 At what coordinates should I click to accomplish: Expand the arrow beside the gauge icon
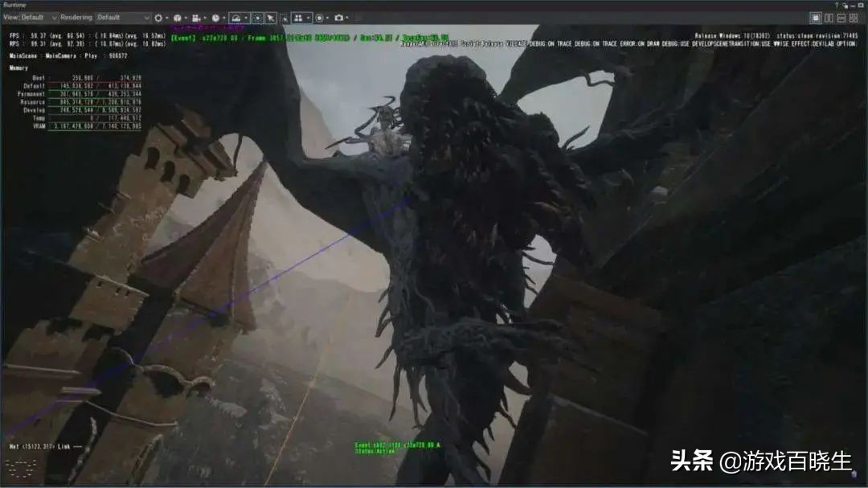point(246,18)
